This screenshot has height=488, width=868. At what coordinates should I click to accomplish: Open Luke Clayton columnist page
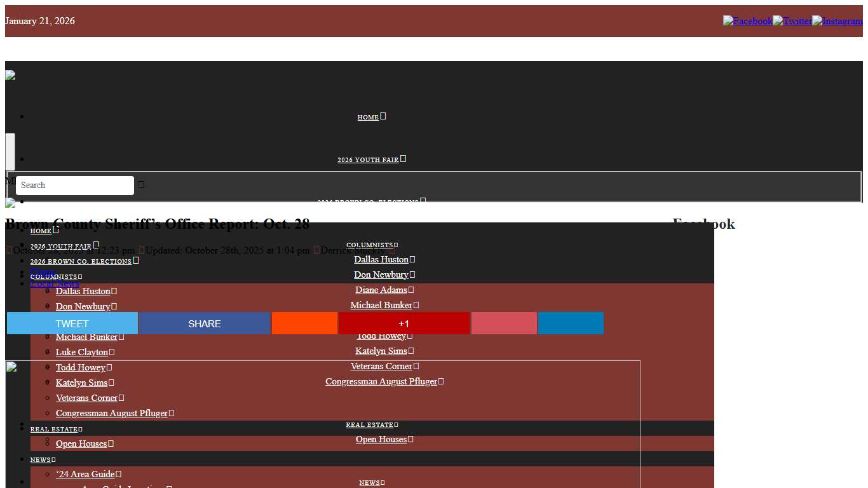coord(81,352)
